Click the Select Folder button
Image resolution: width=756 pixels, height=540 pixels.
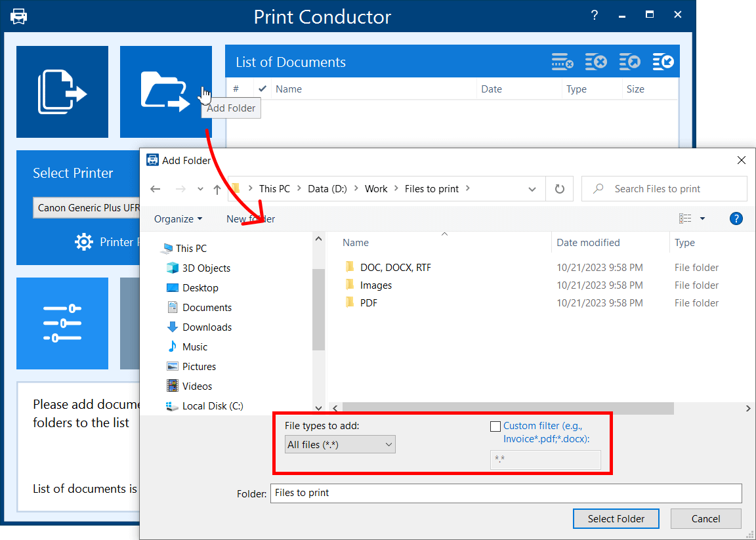(x=616, y=518)
